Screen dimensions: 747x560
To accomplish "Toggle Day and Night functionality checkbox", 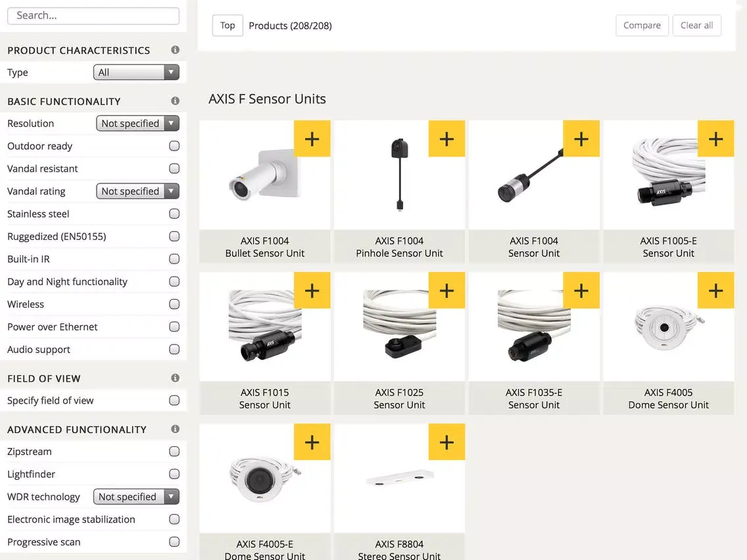I will point(174,281).
